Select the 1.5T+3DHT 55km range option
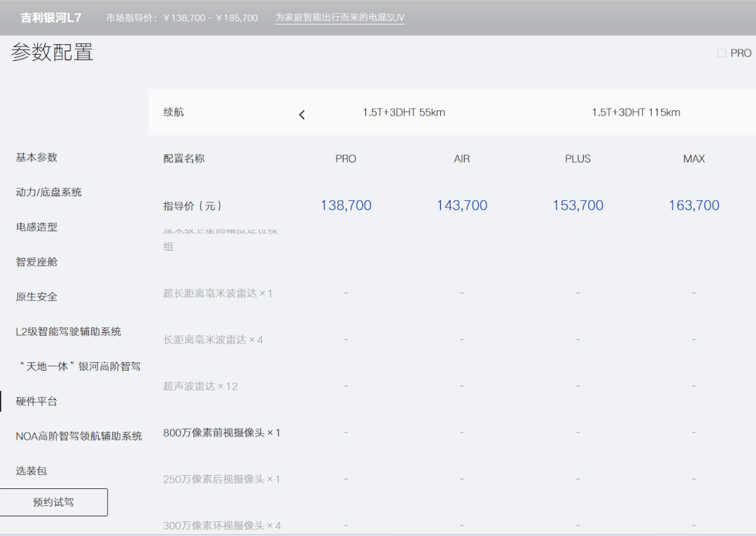The height and width of the screenshot is (536, 756). [404, 112]
